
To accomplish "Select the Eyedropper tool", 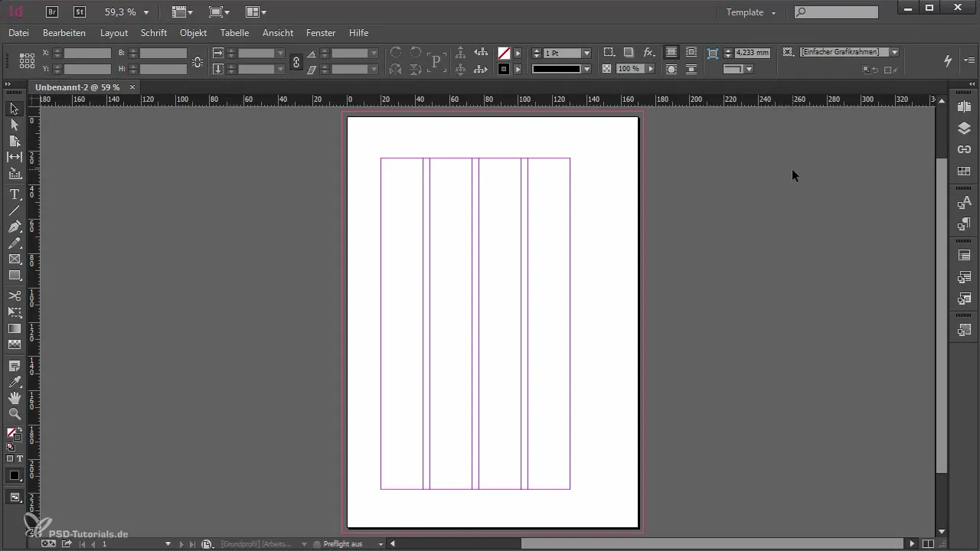I will 15,382.
